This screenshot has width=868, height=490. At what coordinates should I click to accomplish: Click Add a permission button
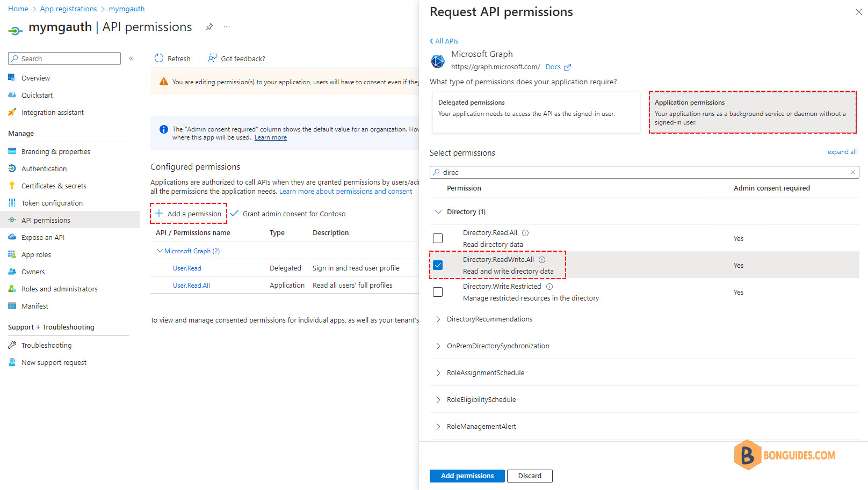pos(189,214)
